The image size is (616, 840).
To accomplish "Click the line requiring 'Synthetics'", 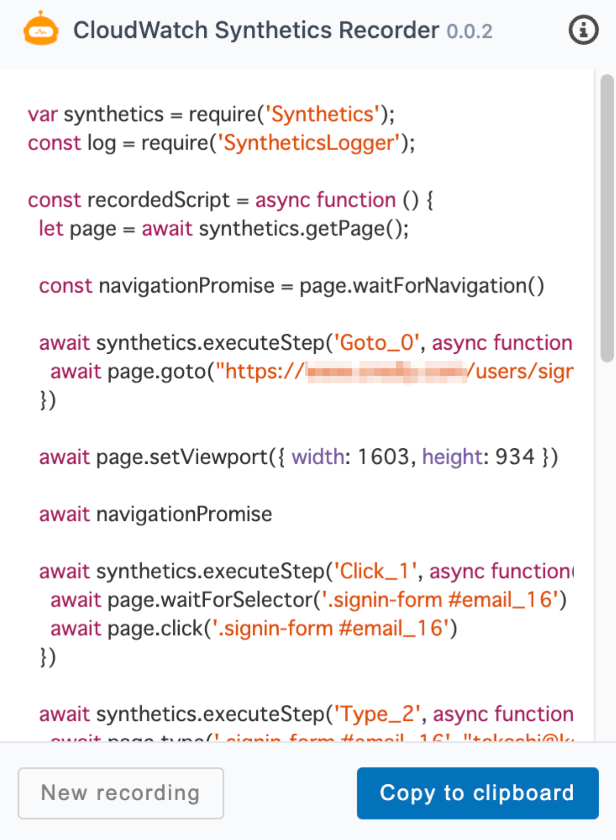I will coord(211,114).
